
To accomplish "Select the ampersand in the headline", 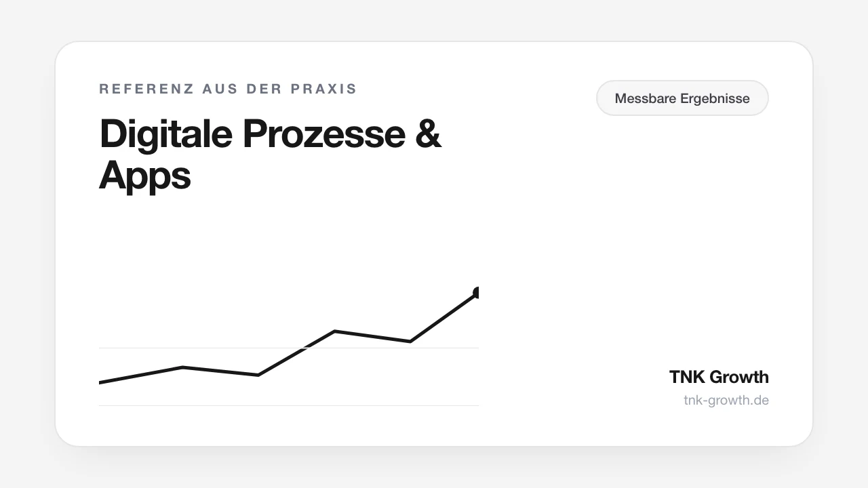I will pyautogui.click(x=428, y=134).
